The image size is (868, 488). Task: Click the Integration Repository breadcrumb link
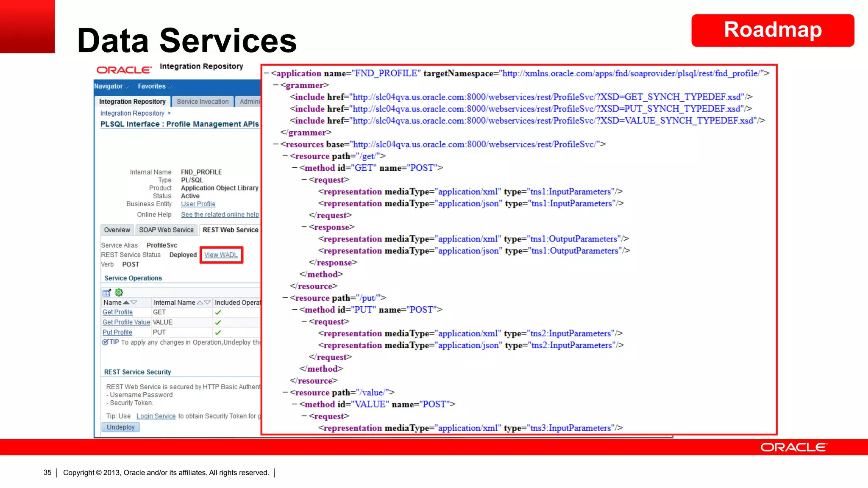[132, 113]
